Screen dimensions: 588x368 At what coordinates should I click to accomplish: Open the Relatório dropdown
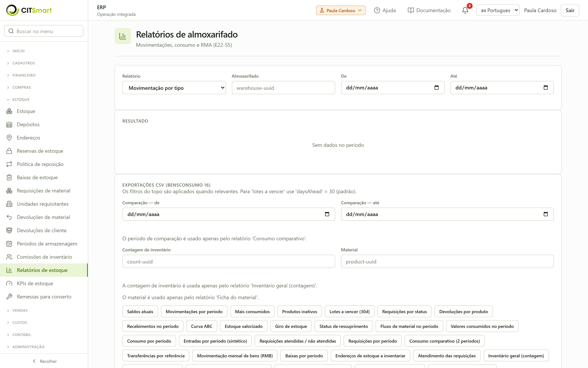(x=174, y=88)
